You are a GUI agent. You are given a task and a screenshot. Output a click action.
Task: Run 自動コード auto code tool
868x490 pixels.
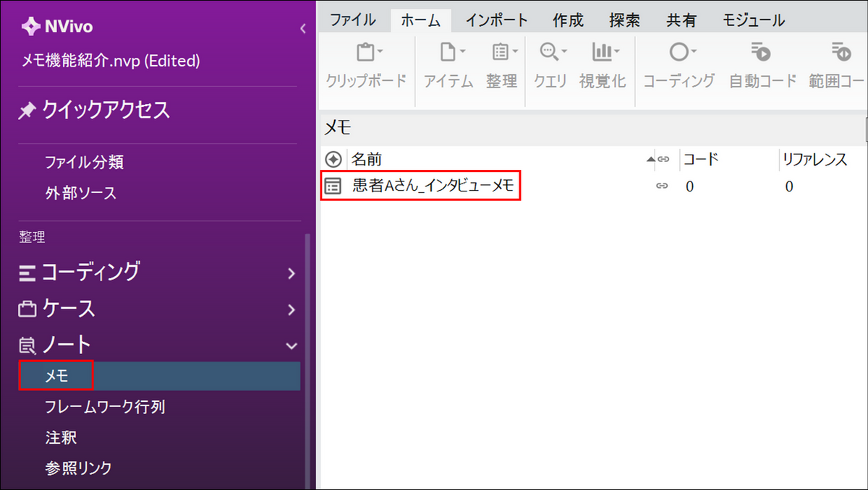(x=762, y=53)
